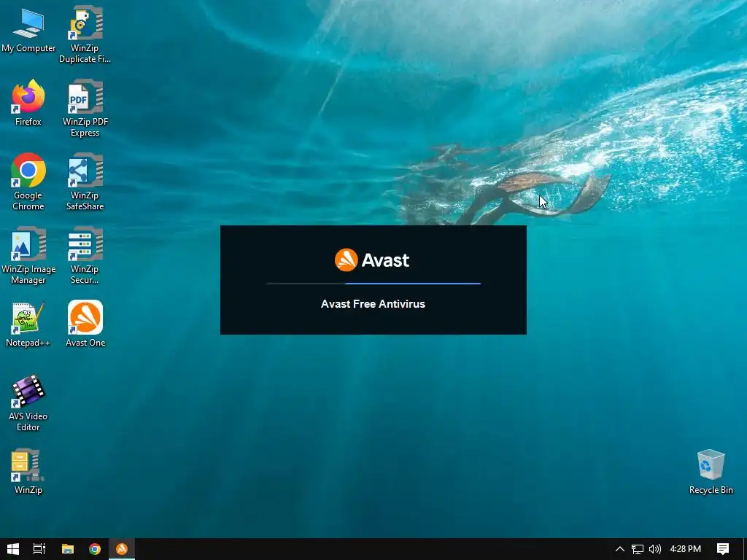Click the WinZip Secure Backup shortcut

pos(85,256)
